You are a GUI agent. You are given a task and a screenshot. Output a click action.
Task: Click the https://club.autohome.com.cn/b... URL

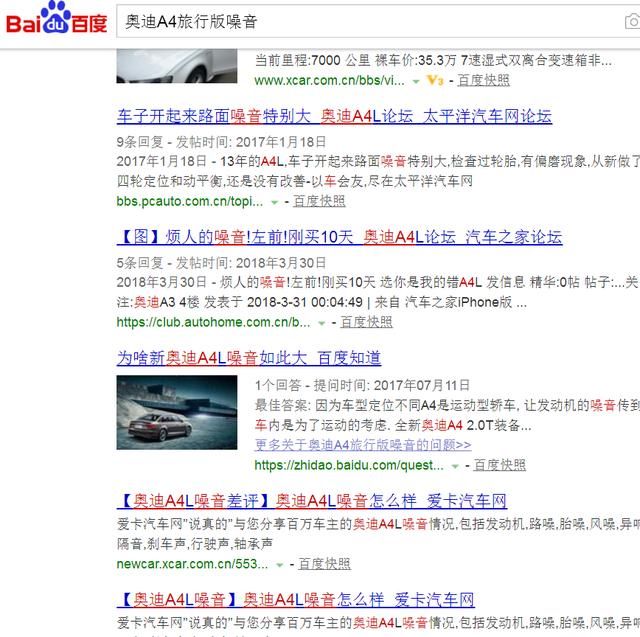[x=213, y=322]
